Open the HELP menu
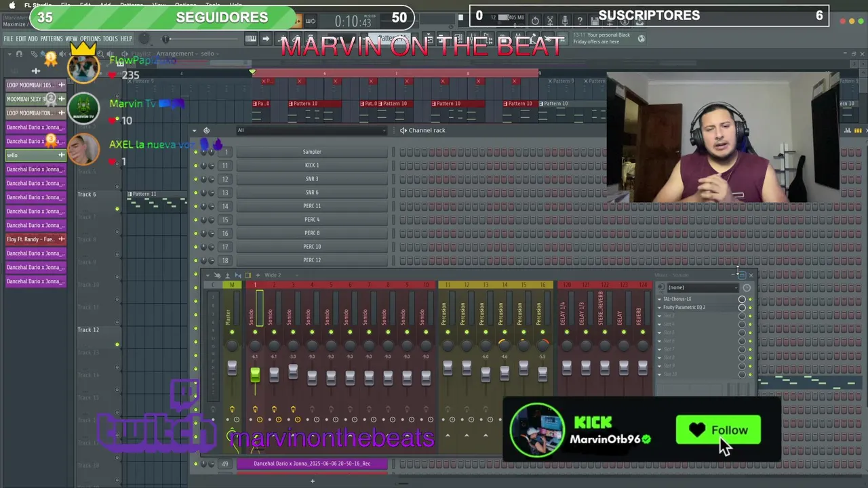 [127, 39]
